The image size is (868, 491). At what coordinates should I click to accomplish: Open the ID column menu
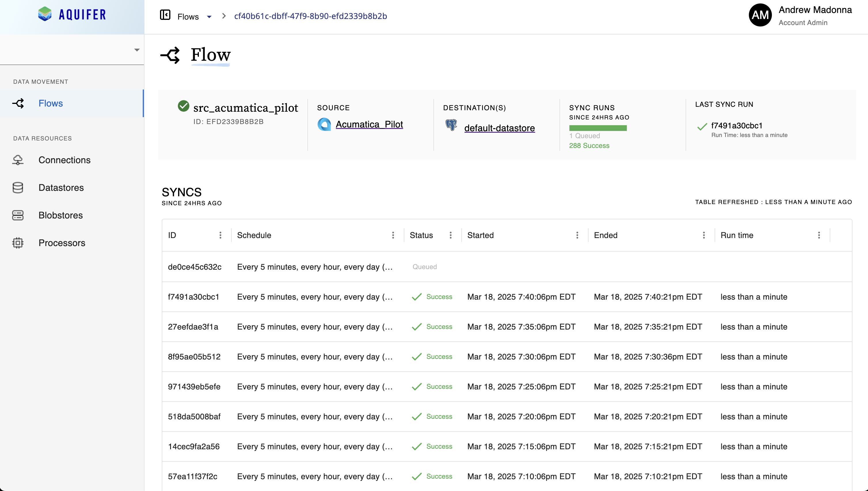(x=220, y=235)
